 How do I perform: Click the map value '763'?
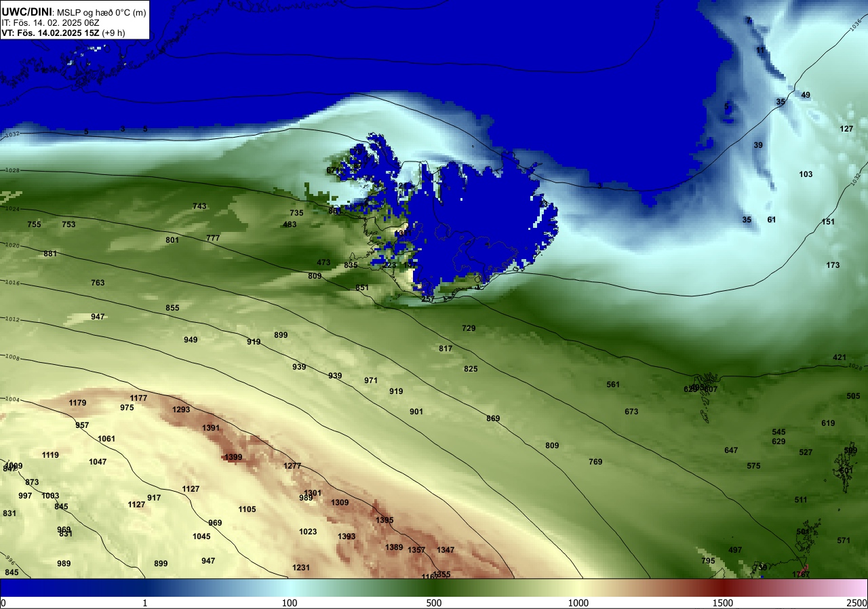click(98, 283)
